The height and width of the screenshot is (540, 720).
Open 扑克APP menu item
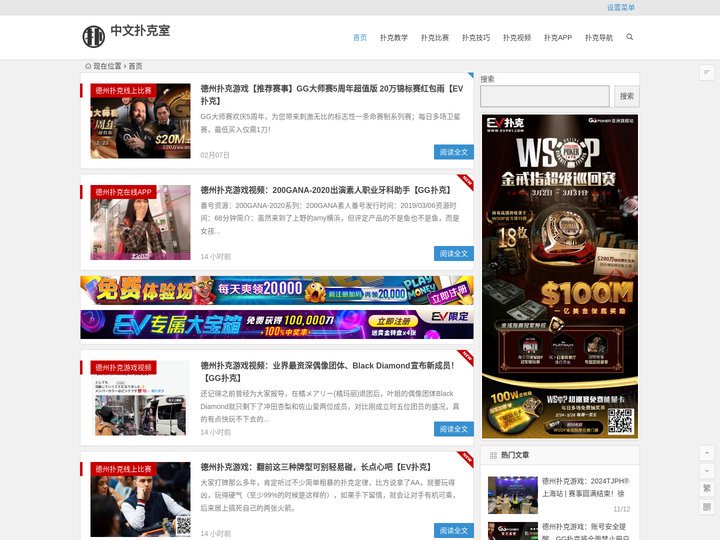[558, 38]
